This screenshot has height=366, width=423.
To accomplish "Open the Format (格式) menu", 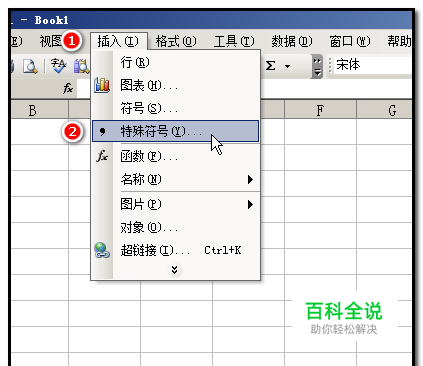I will click(176, 42).
